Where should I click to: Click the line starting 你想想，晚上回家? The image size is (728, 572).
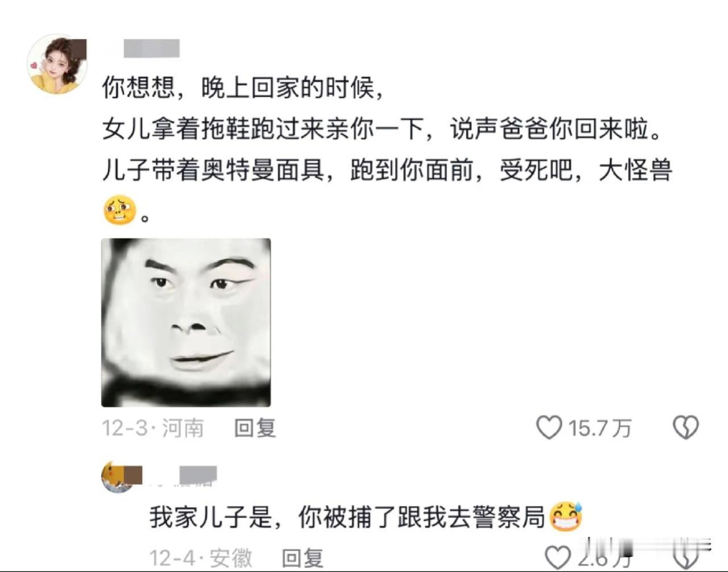pyautogui.click(x=242, y=88)
